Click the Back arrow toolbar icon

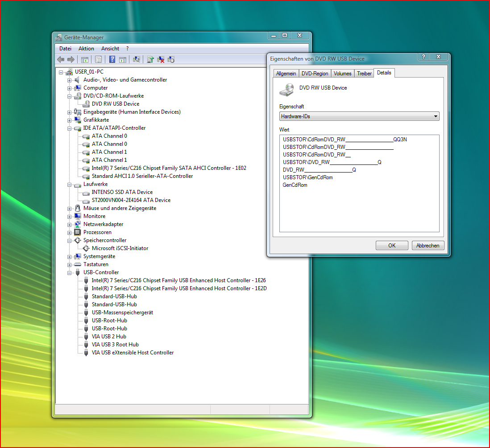[61, 59]
